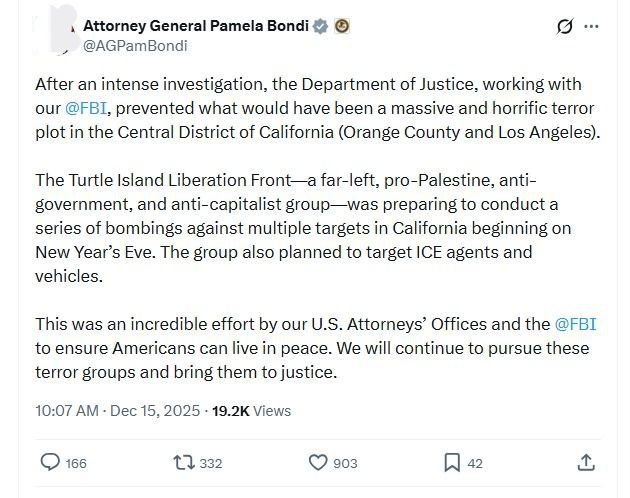The image size is (630, 498).
Task: Share the post via the upload arrow icon
Action: pos(587,462)
